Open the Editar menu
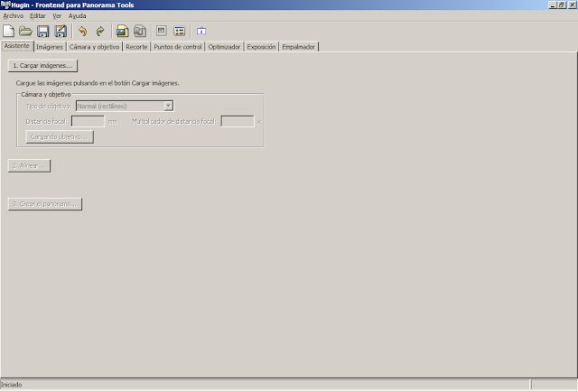The height and width of the screenshot is (392, 578). click(38, 16)
